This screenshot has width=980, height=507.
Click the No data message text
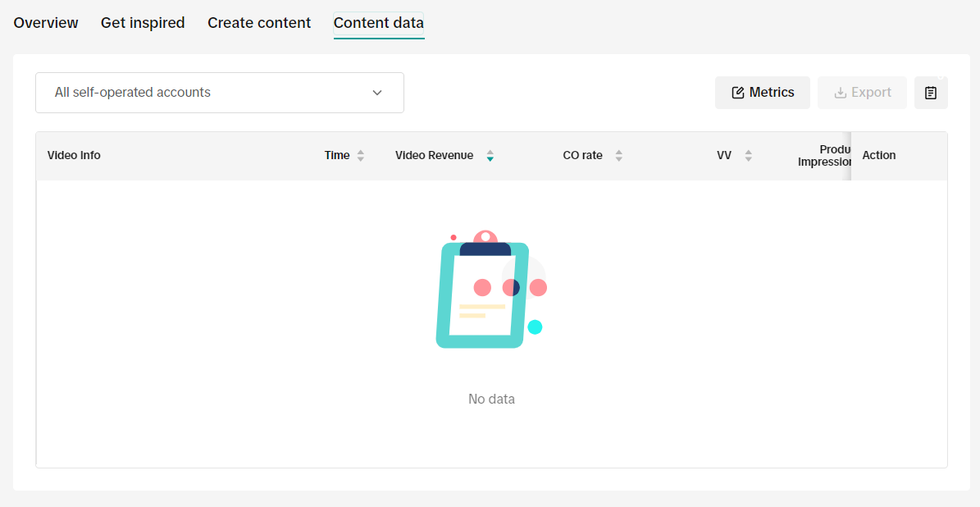491,400
